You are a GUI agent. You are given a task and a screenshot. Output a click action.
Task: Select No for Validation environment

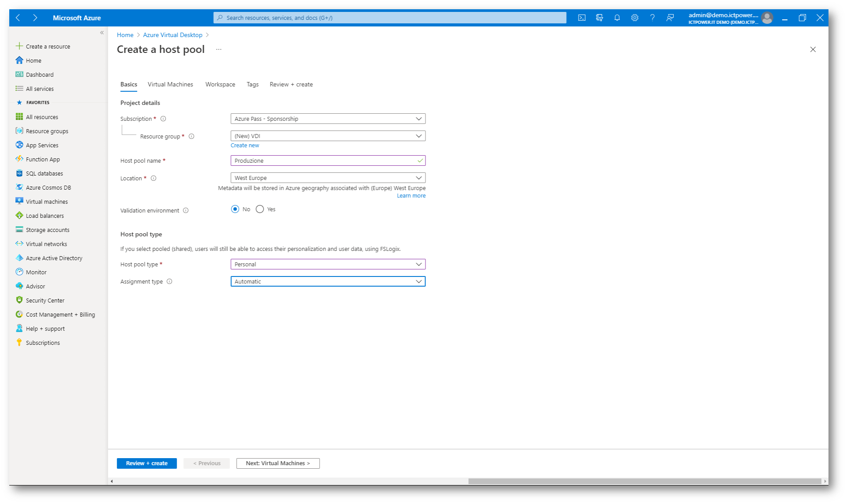coord(235,209)
